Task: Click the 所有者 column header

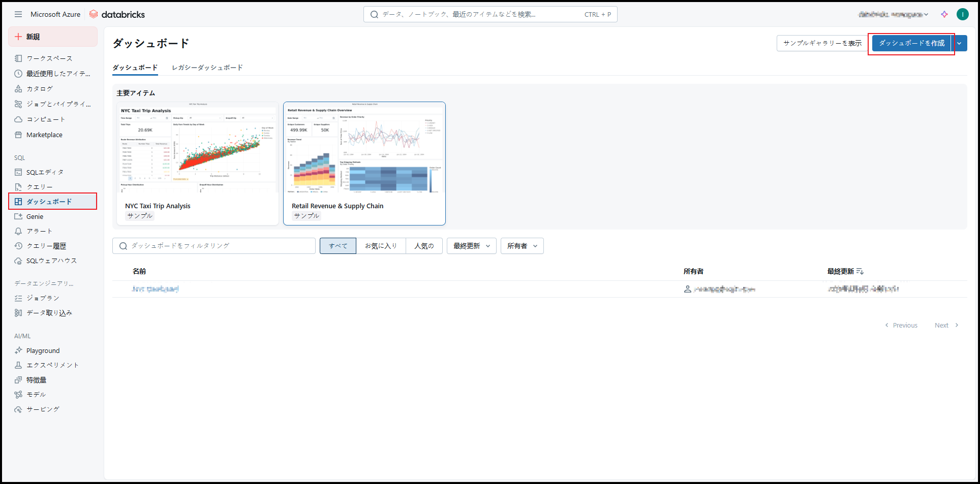Action: 693,271
